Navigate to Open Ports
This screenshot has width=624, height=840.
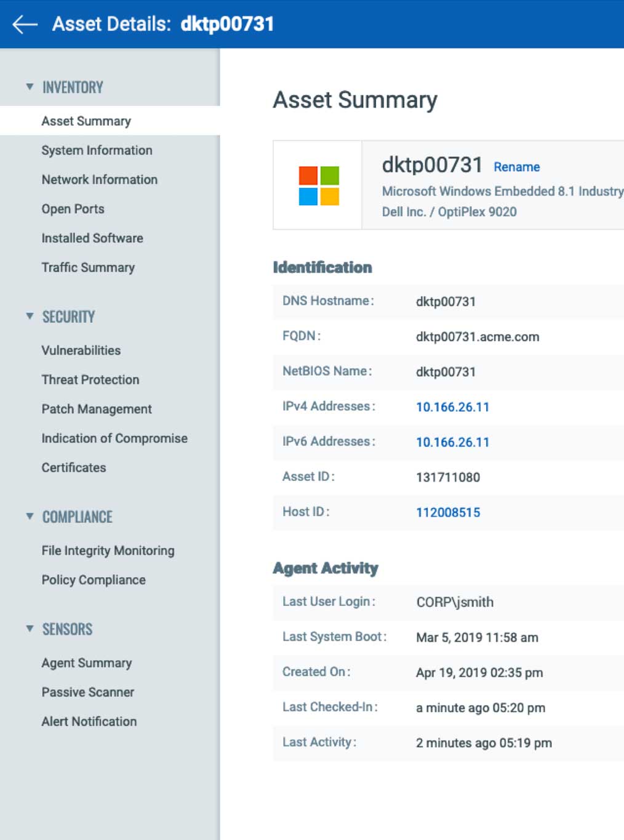[x=72, y=209]
